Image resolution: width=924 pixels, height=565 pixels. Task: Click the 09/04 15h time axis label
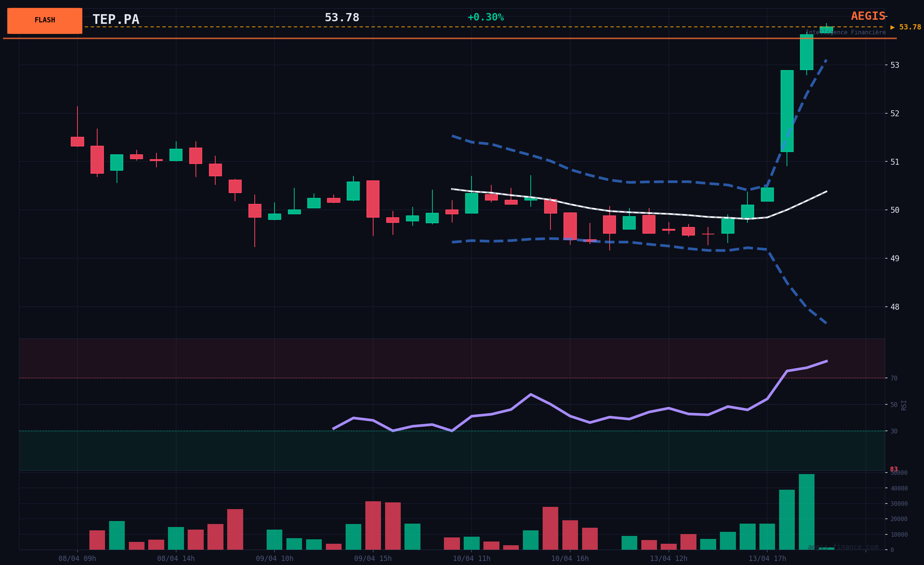click(373, 559)
